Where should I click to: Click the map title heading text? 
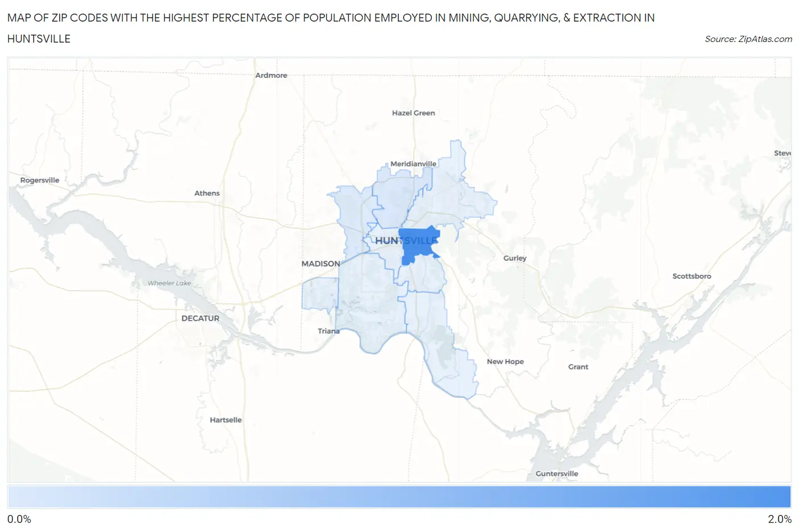331,28
